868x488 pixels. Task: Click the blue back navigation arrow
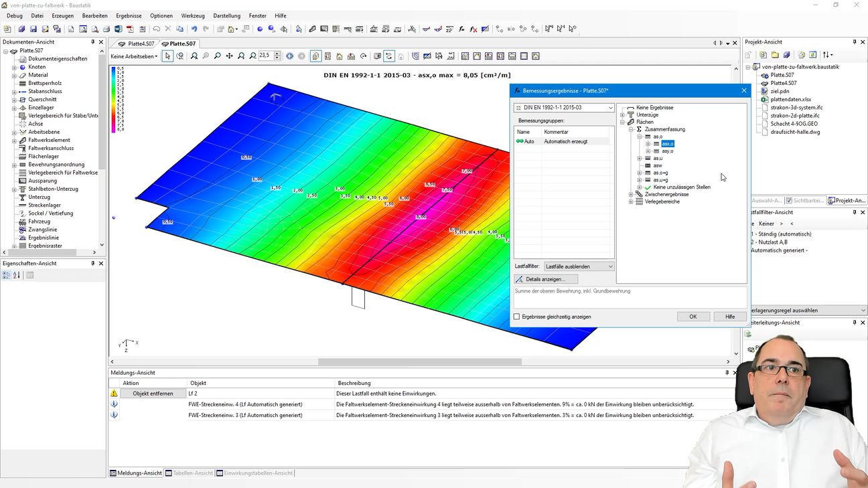(x=289, y=56)
